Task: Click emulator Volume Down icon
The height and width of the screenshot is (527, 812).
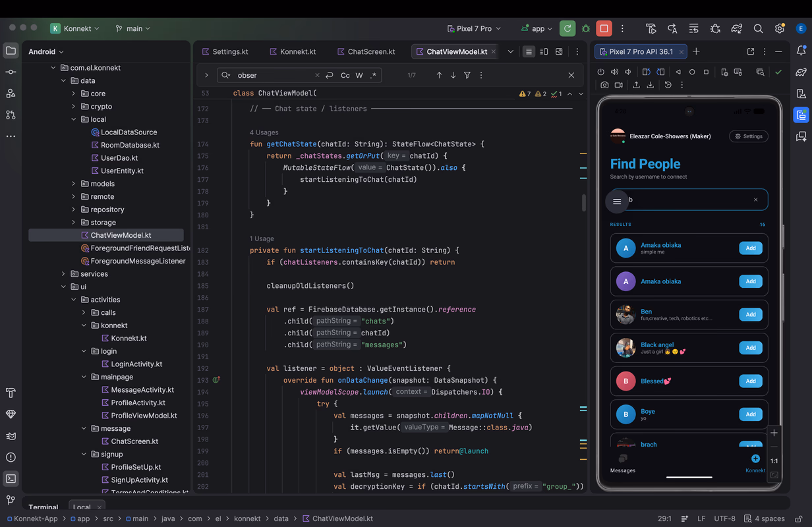Action: (628, 72)
